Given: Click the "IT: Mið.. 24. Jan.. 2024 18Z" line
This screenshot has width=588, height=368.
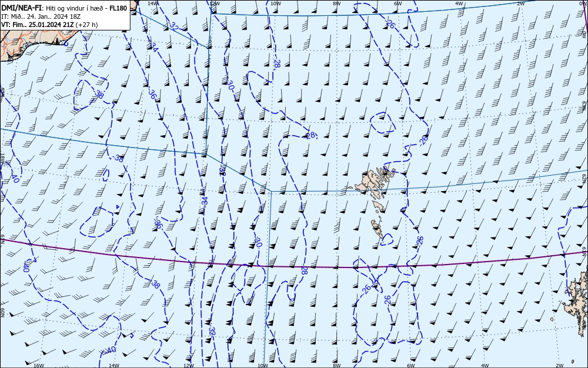Looking at the screenshot, I should point(41,16).
